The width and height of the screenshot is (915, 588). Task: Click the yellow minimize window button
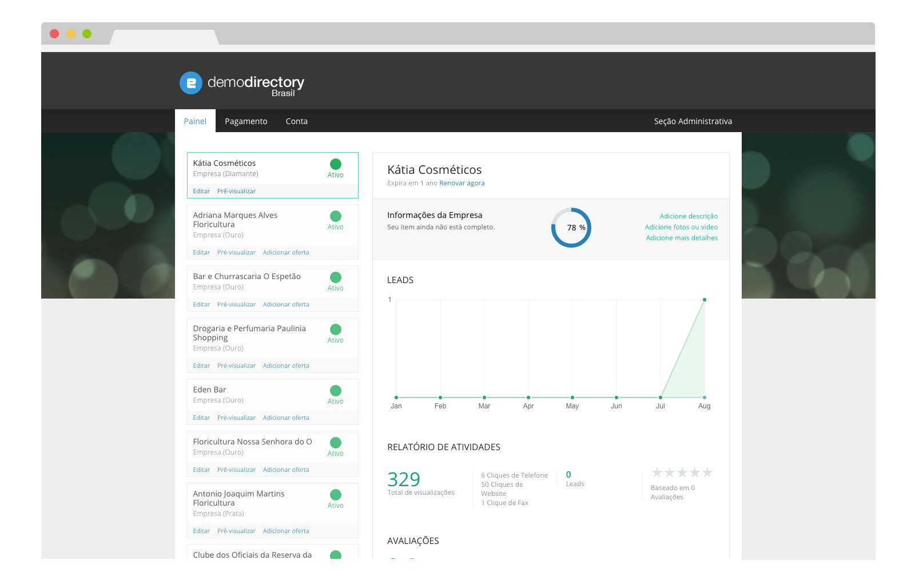[x=71, y=34]
